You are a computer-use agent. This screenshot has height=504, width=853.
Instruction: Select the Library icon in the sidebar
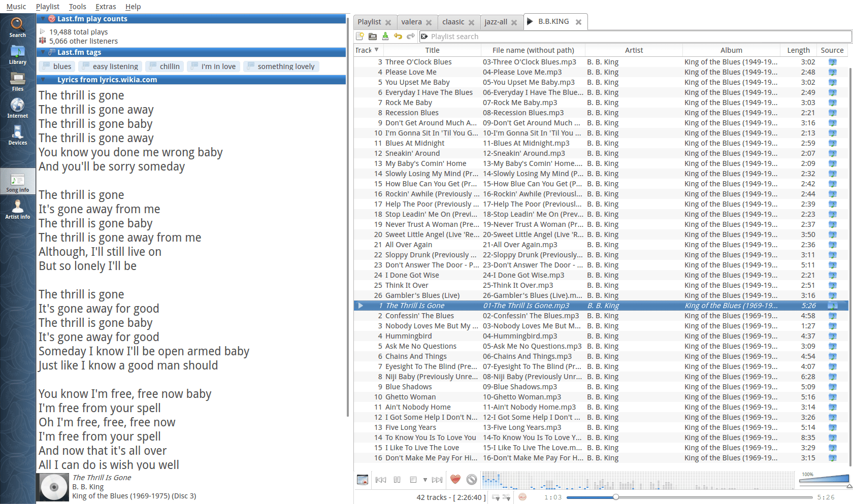[x=17, y=54]
